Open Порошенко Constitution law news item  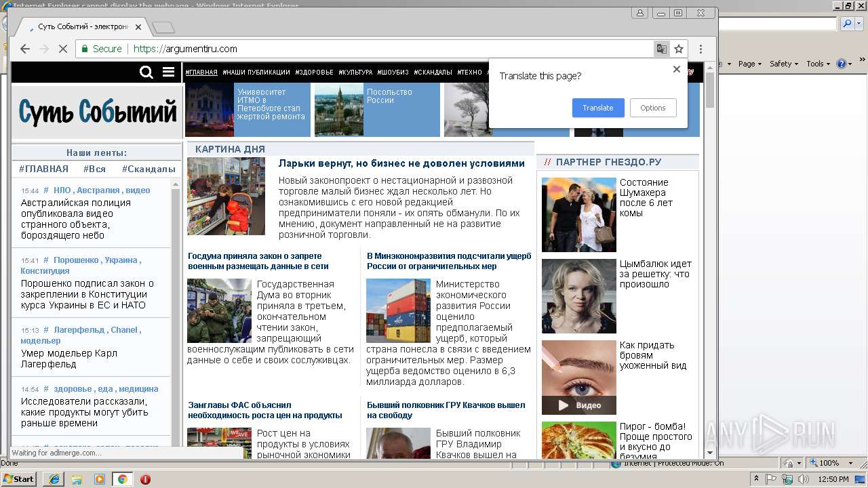[x=87, y=294]
